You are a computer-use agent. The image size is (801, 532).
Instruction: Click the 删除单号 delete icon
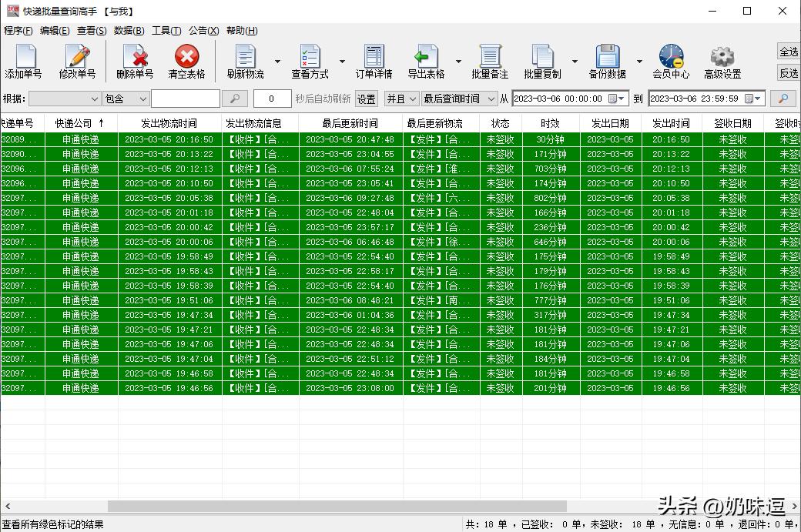(x=135, y=62)
